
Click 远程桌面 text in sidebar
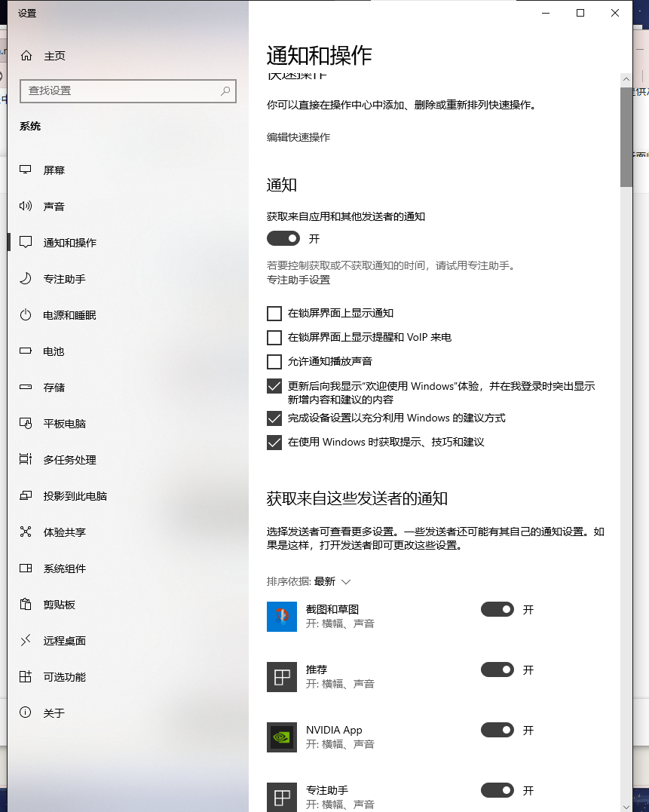[x=64, y=641]
